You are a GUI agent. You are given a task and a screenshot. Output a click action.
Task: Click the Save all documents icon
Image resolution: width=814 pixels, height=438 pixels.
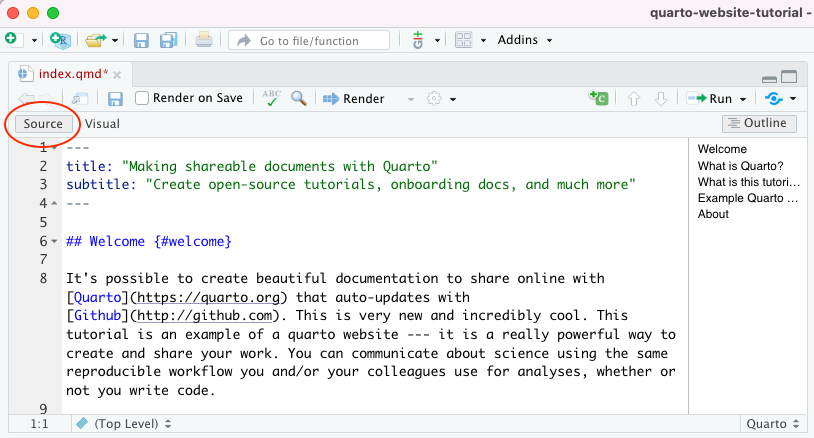pos(168,40)
